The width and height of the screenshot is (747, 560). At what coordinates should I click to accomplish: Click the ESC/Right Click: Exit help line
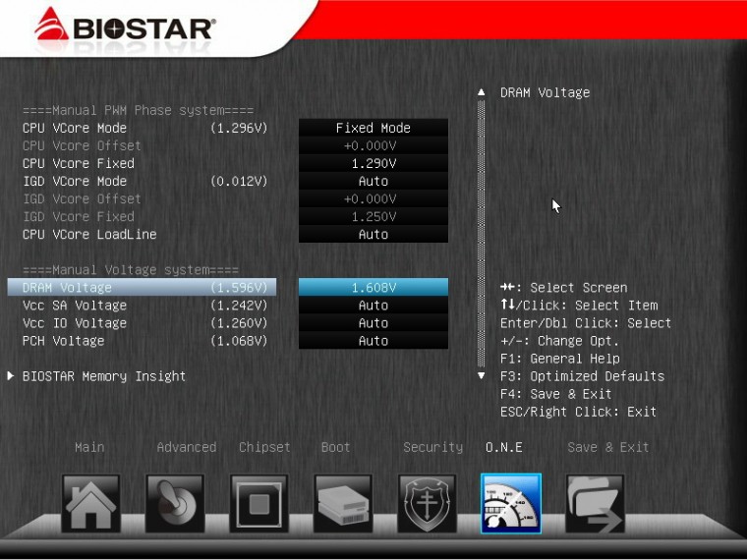tap(578, 412)
